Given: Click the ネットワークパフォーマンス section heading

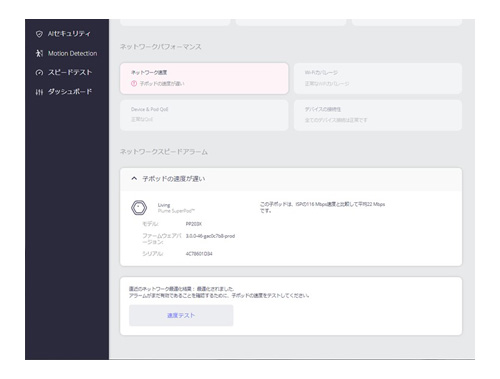Looking at the screenshot, I should click(x=161, y=47).
